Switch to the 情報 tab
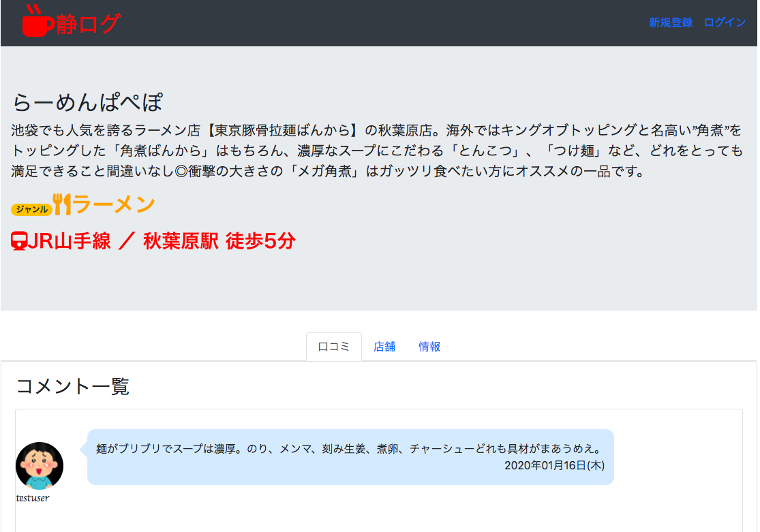Viewport: 760px width, 532px height. 429,347
